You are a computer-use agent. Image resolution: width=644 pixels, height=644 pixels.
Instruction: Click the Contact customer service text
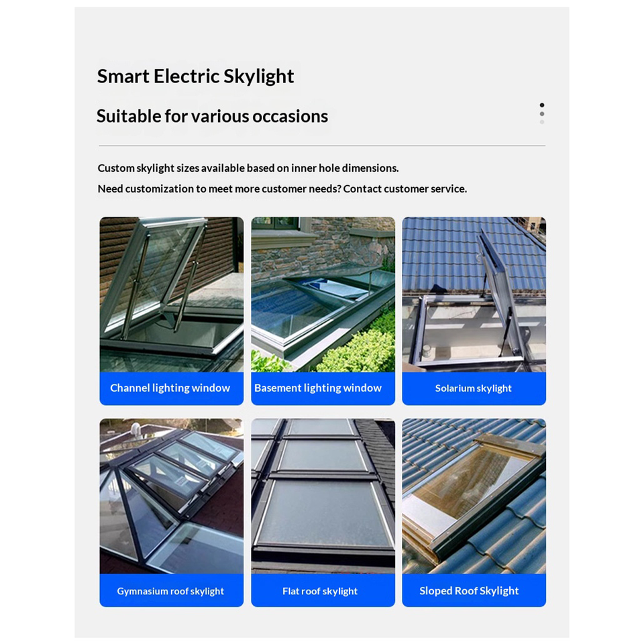[405, 189]
